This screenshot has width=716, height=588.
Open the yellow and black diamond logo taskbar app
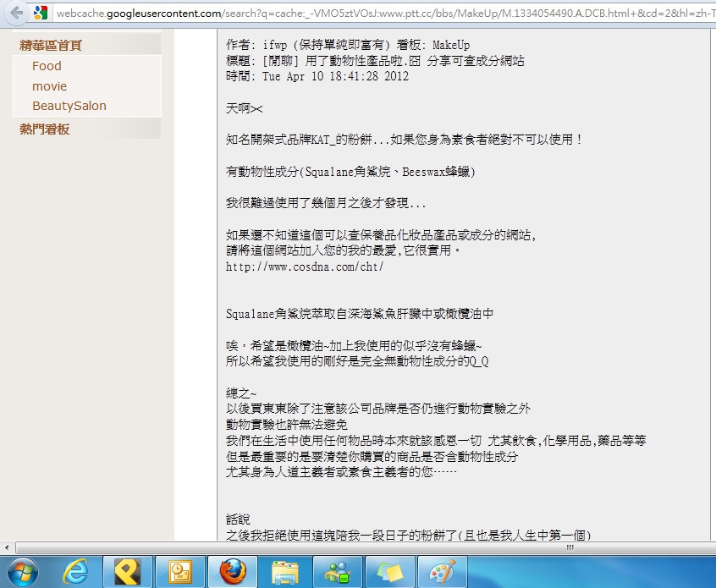128,572
